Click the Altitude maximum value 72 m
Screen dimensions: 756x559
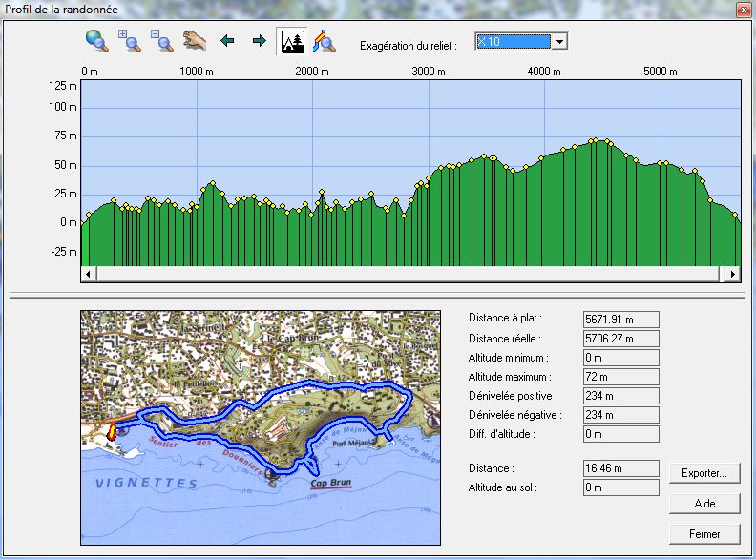pyautogui.click(x=621, y=377)
